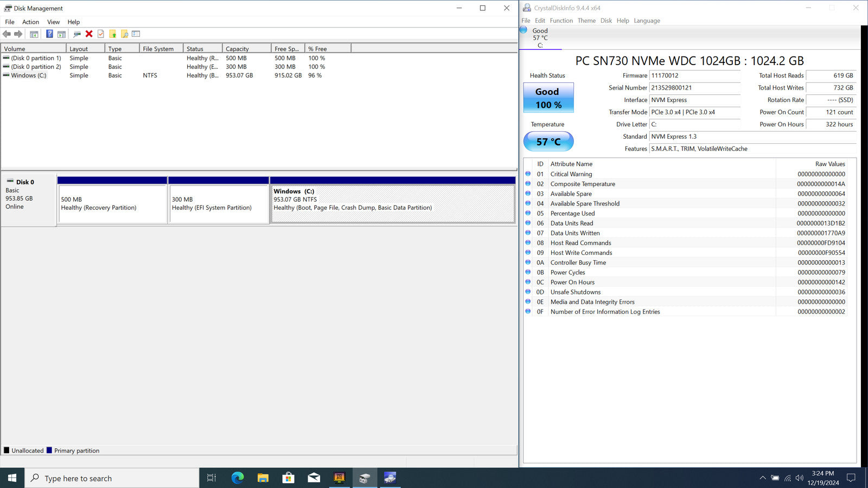Open the View menu in Disk Management
The width and height of the screenshot is (868, 488).
pos(53,22)
